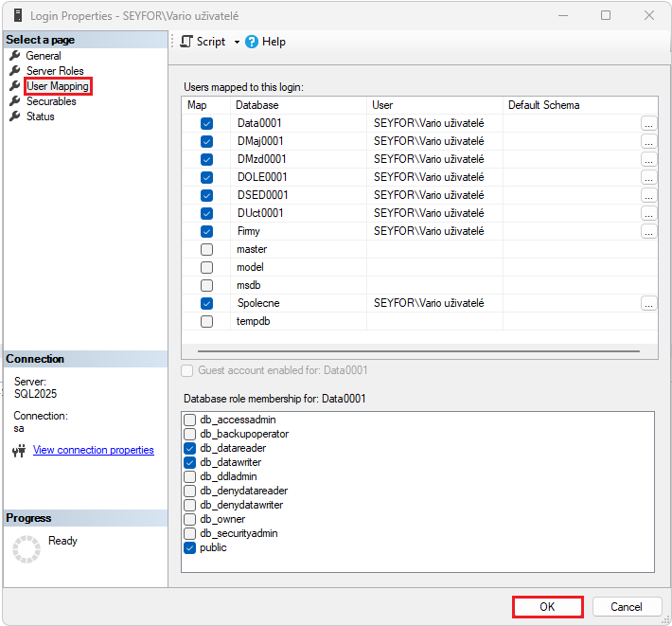Click the horizontal scrollbar under the database list
Screen dimensions: 672x626
click(x=418, y=351)
